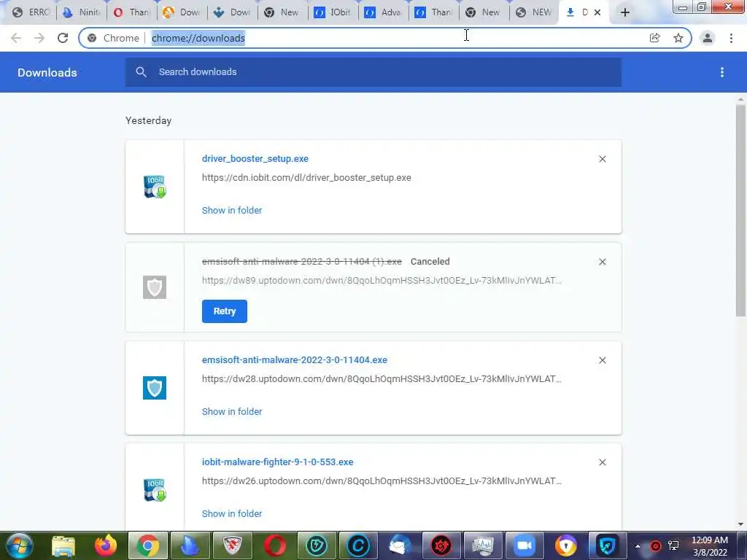The height and width of the screenshot is (560, 747).
Task: Open the Chrome profile avatar
Action: (x=708, y=38)
